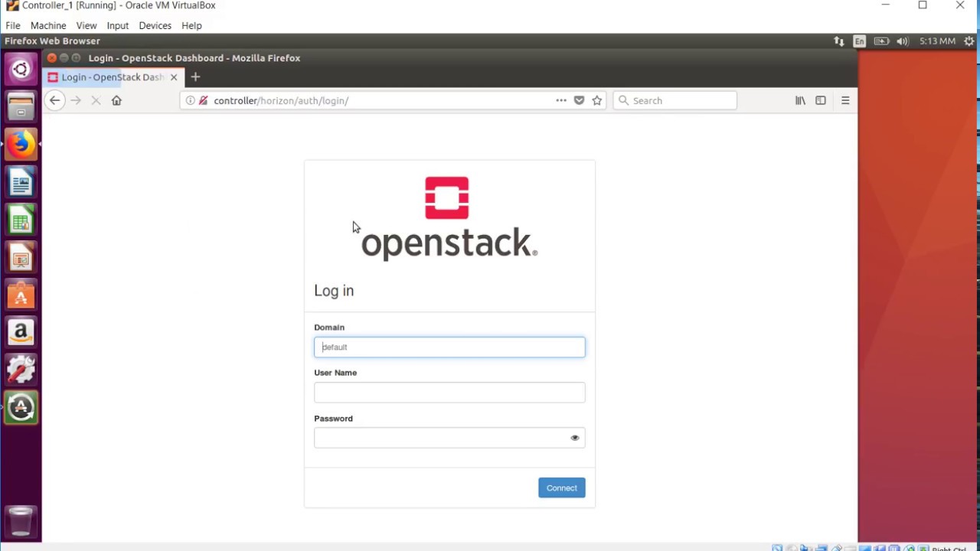Launch Firefox from the Ubuntu launcher
Viewport: 980px width, 551px height.
coord(21,145)
